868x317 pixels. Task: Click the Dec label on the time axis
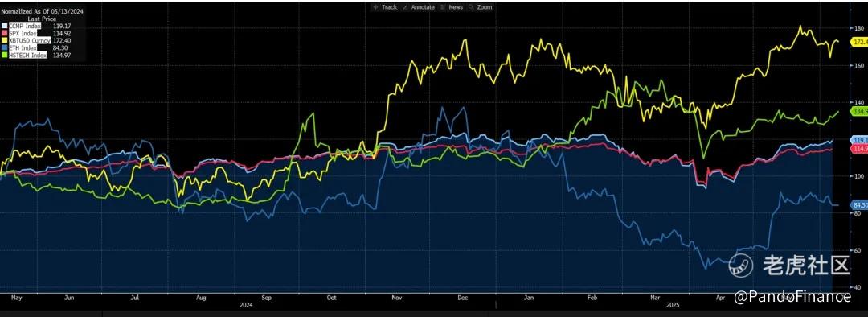pyautogui.click(x=462, y=298)
